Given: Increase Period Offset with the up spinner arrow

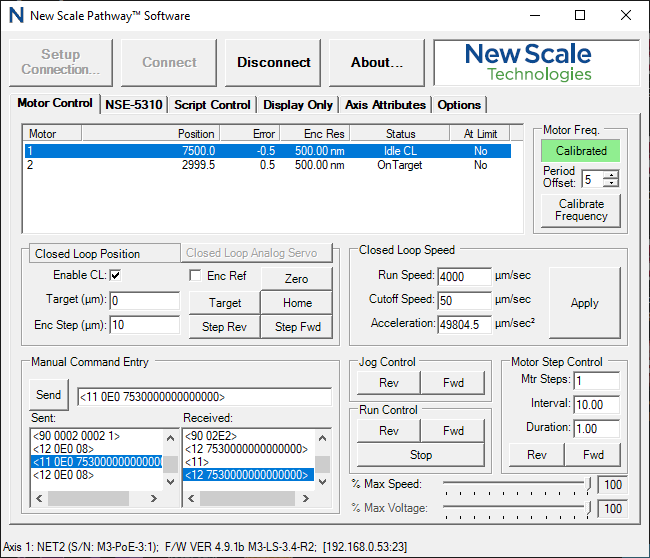Looking at the screenshot, I should coord(611,174).
